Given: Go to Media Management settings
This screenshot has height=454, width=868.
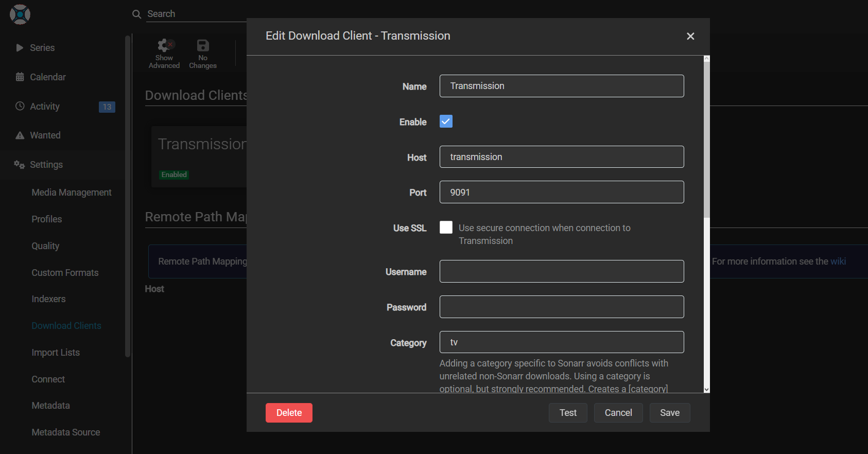Looking at the screenshot, I should [72, 193].
